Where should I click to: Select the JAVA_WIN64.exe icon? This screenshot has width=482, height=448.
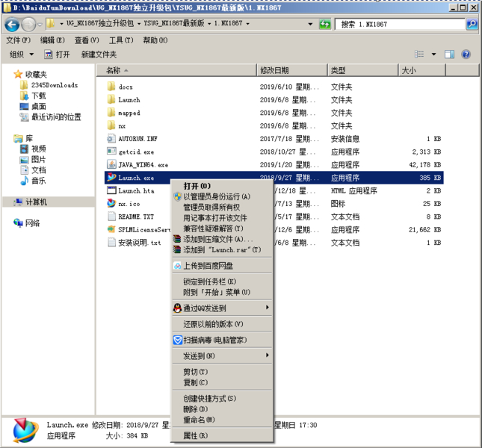click(111, 164)
